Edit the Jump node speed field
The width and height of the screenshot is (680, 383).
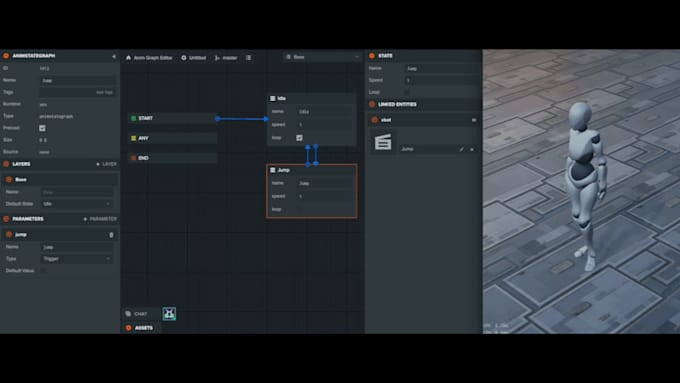click(x=325, y=196)
